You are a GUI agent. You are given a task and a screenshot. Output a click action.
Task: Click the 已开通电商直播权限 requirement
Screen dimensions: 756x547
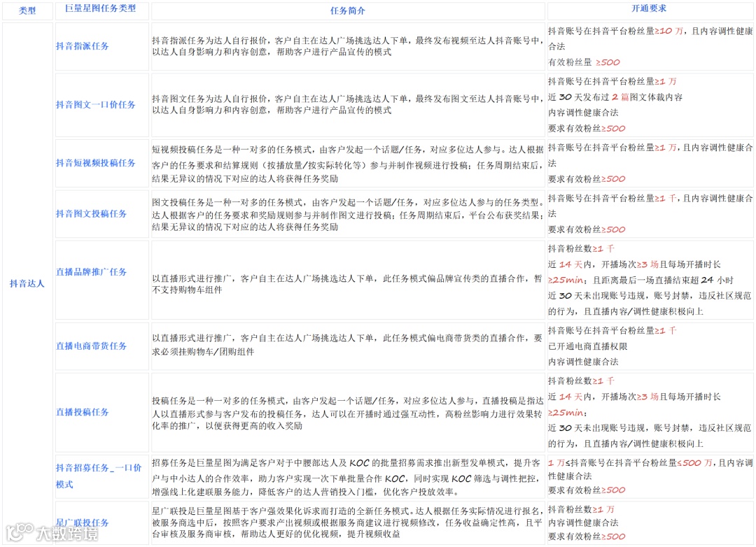(x=588, y=346)
